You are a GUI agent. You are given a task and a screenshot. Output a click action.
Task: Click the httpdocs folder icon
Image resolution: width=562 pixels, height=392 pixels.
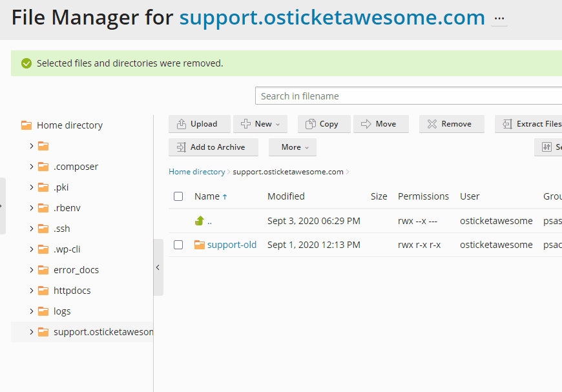click(43, 291)
